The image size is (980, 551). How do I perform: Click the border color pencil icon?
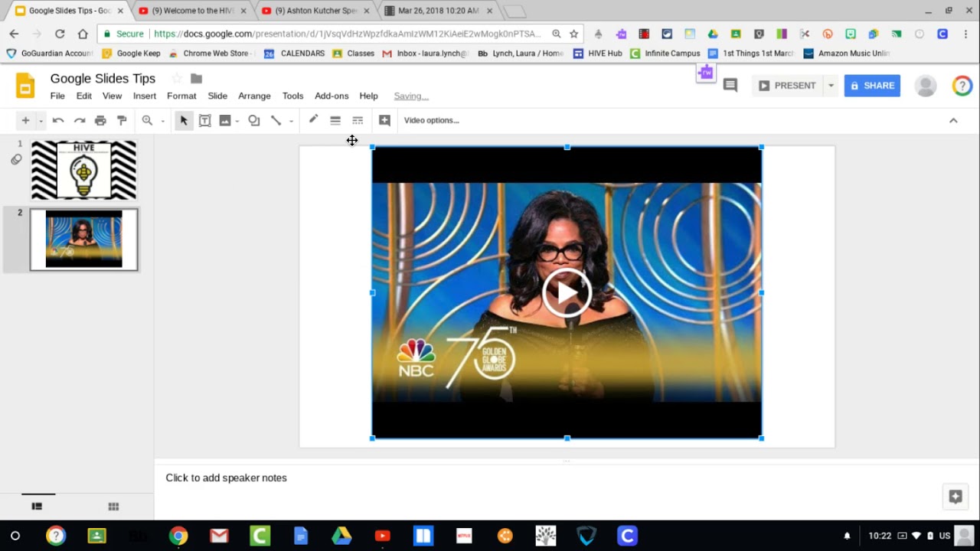313,120
